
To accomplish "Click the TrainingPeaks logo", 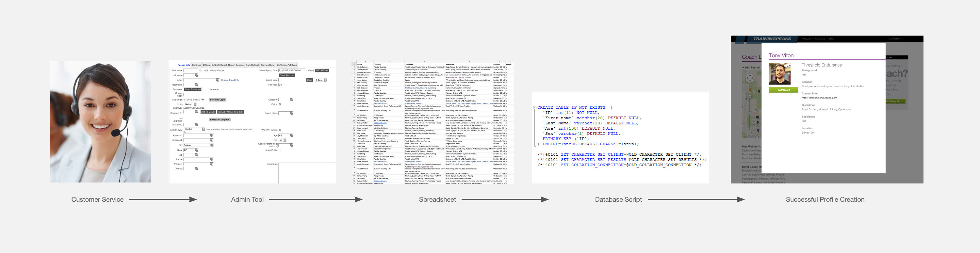I will [x=772, y=39].
